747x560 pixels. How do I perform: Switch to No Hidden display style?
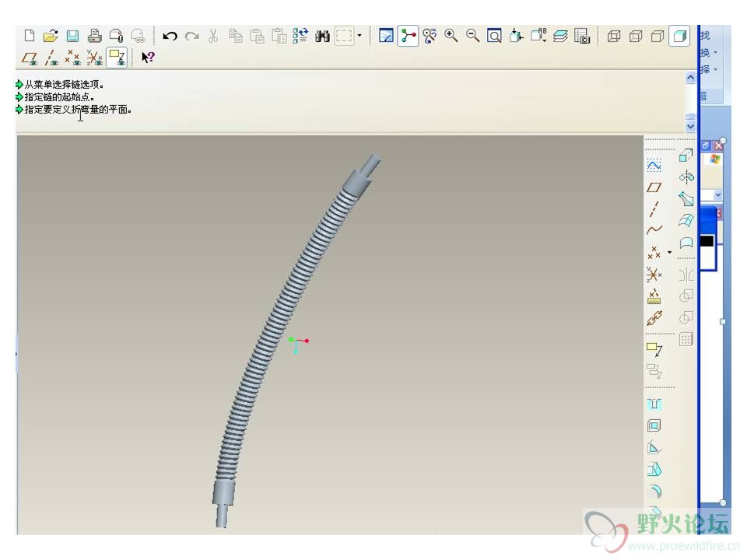[658, 37]
